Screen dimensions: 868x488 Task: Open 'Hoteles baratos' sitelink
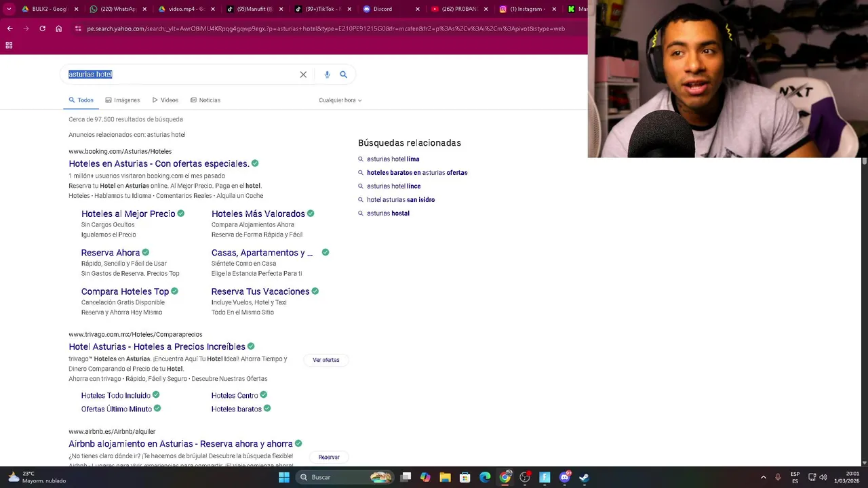point(237,409)
